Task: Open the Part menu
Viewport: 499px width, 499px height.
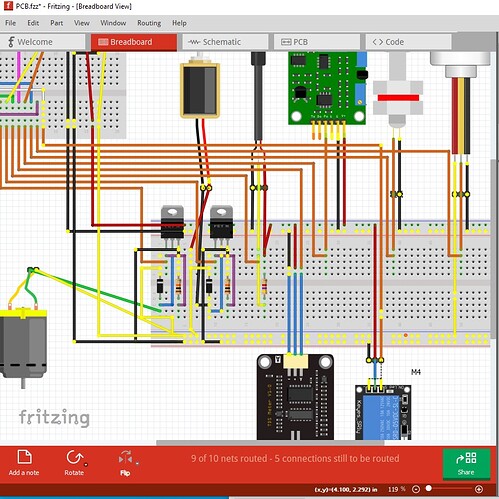Action: pos(56,23)
